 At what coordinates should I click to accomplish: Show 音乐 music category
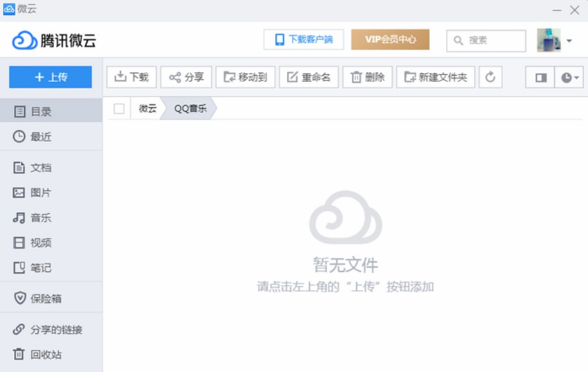coord(51,217)
